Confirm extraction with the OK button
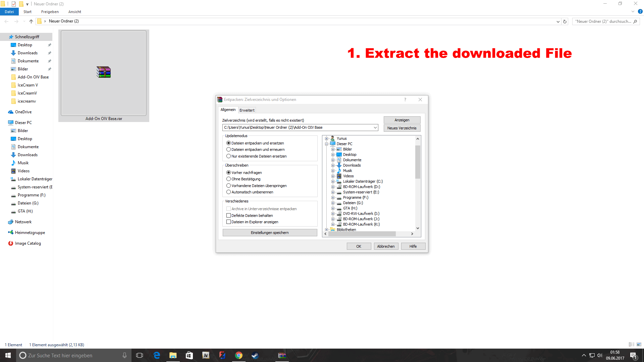This screenshot has height=362, width=644. 359,246
